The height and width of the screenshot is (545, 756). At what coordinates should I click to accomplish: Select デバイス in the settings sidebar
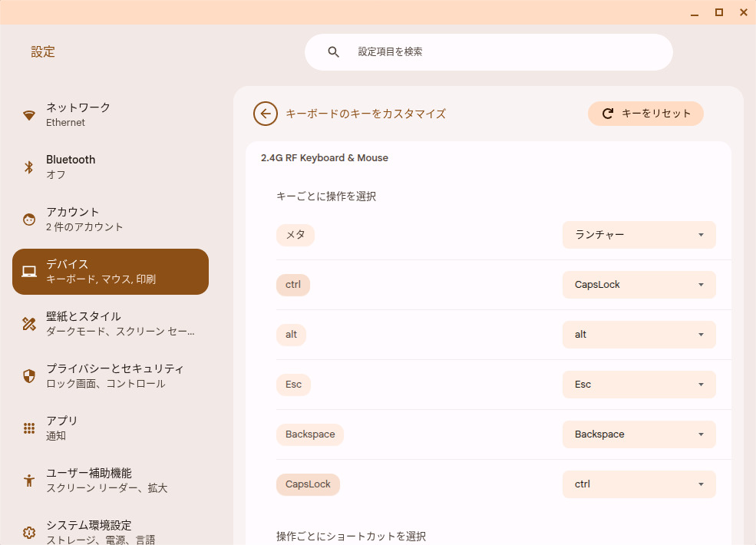point(111,272)
